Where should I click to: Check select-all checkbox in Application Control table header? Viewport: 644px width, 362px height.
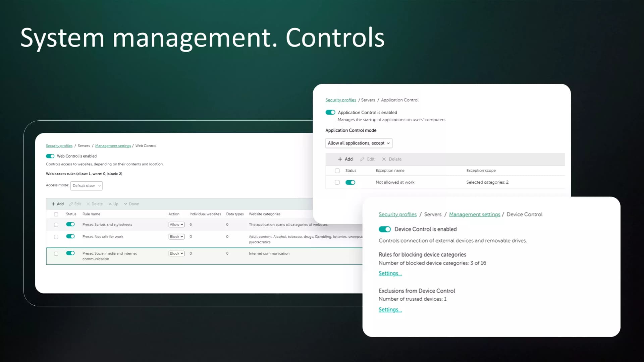(x=337, y=171)
